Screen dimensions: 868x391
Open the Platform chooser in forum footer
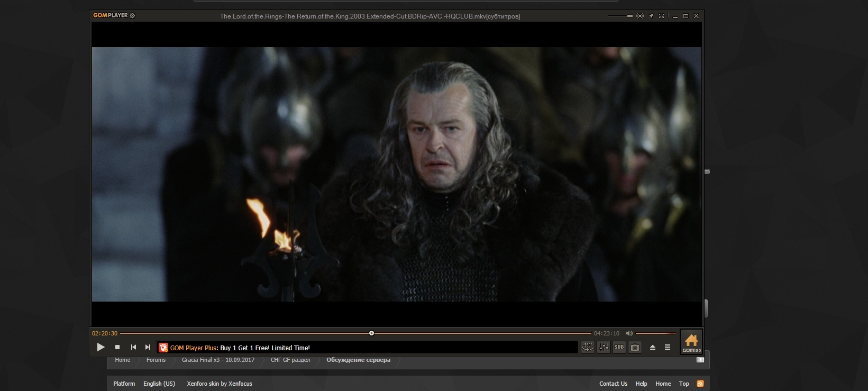124,384
